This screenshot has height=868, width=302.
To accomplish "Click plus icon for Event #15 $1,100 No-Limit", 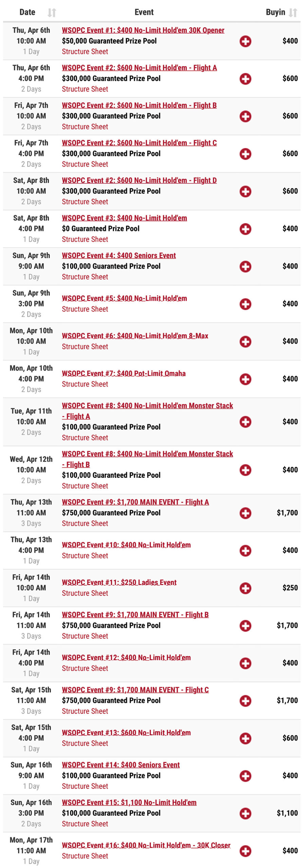I will pyautogui.click(x=245, y=813).
